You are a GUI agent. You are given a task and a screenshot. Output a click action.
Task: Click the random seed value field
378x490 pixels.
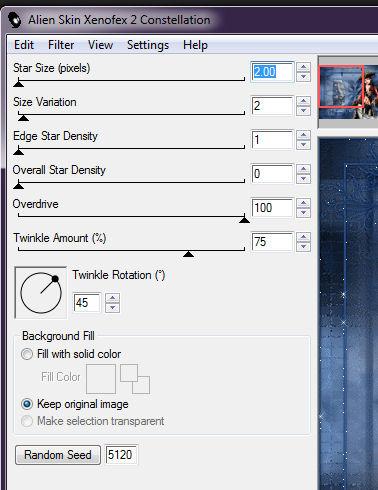[121, 454]
